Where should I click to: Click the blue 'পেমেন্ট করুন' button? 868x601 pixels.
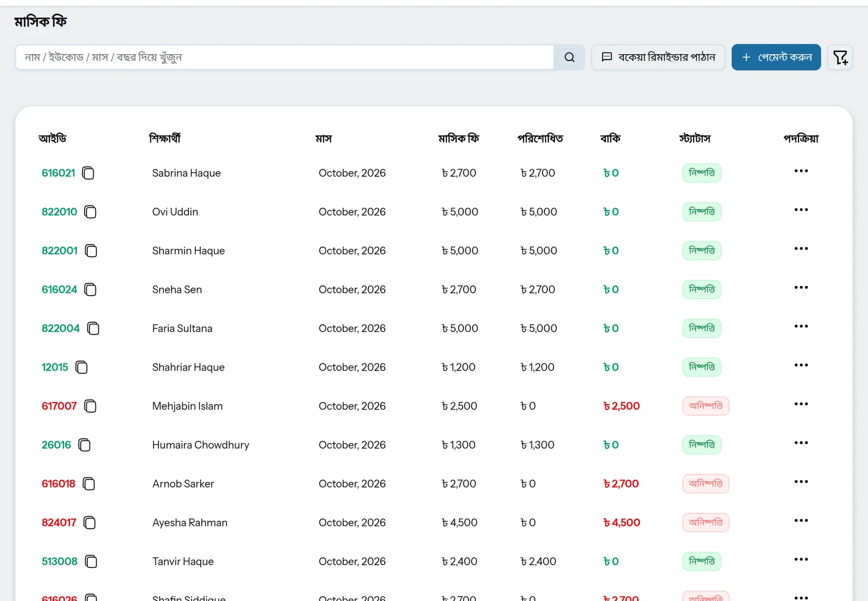(776, 57)
